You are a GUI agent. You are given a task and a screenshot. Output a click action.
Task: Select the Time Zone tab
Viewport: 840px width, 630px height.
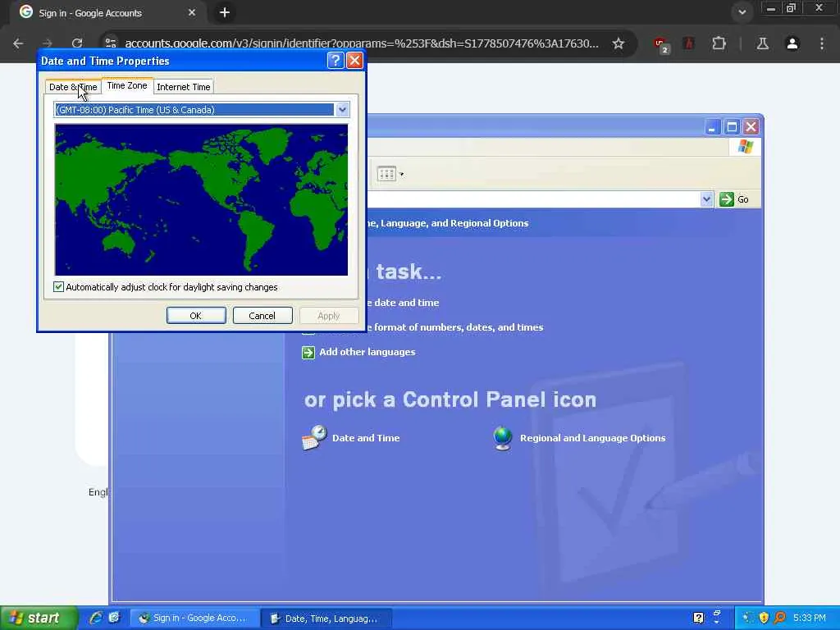click(x=127, y=85)
